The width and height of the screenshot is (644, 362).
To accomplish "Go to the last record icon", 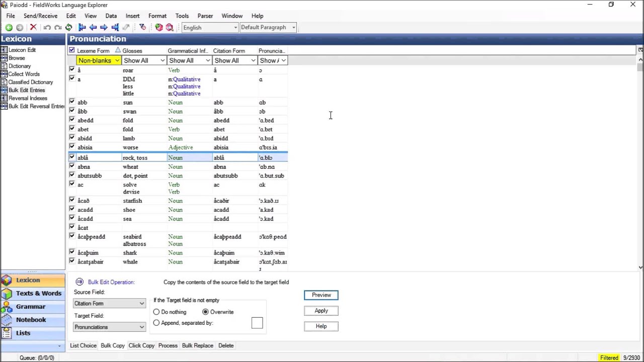I will [x=115, y=28].
